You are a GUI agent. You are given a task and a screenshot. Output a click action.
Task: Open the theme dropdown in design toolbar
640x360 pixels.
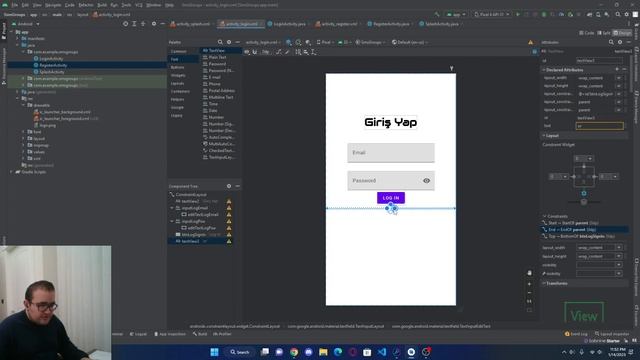click(x=371, y=42)
